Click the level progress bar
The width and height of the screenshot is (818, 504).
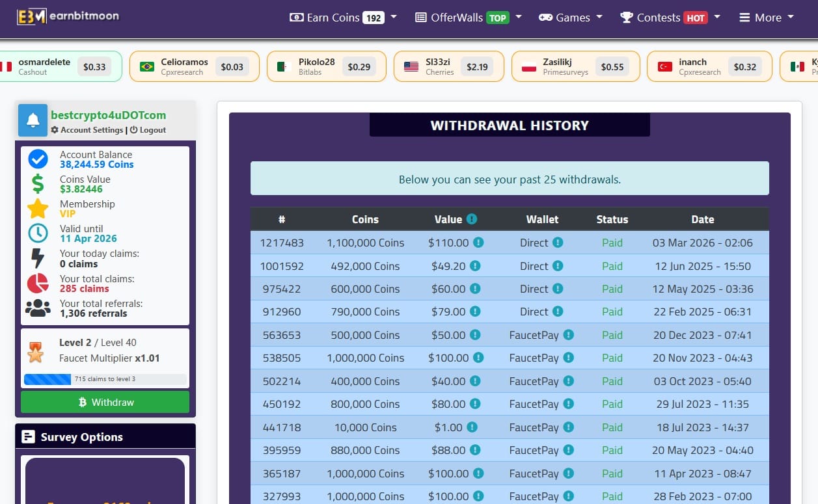point(105,379)
